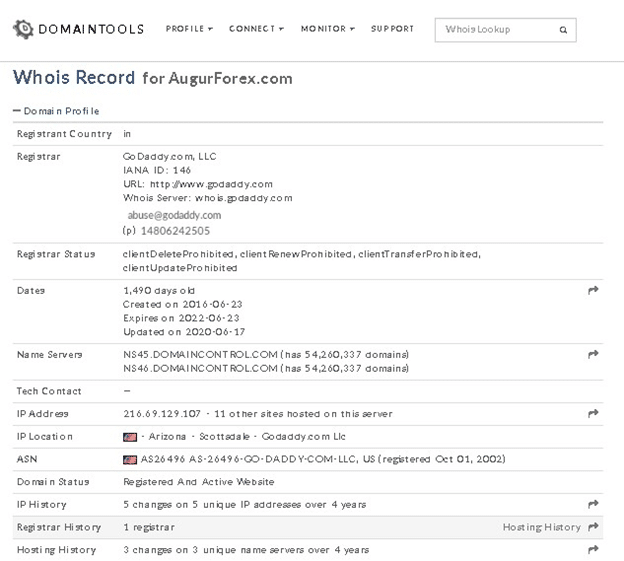
Task: Focus the Whois Lookup search field
Action: click(x=505, y=30)
